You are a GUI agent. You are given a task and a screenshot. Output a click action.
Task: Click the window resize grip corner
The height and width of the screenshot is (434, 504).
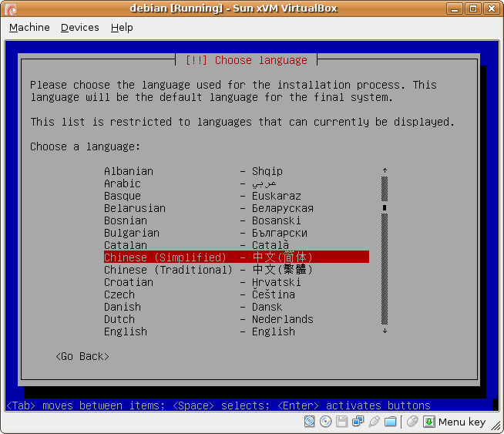496,426
